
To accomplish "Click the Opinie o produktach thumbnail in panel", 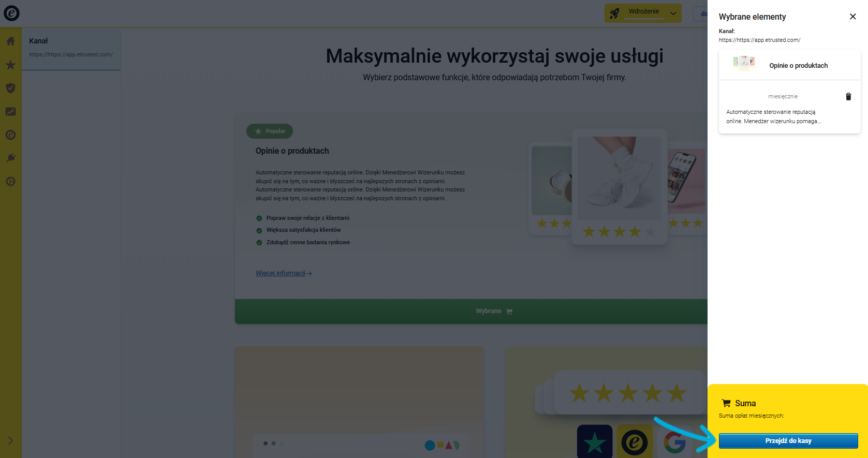I will 744,63.
